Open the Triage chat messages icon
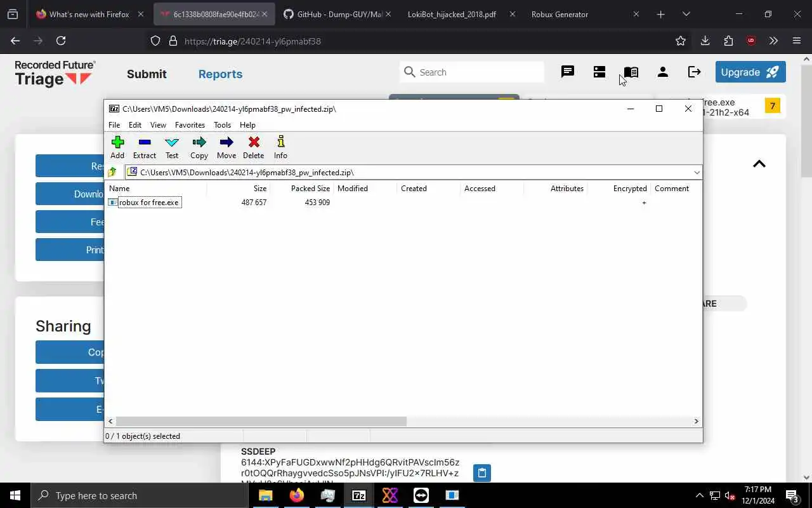The width and height of the screenshot is (812, 508). pos(568,72)
